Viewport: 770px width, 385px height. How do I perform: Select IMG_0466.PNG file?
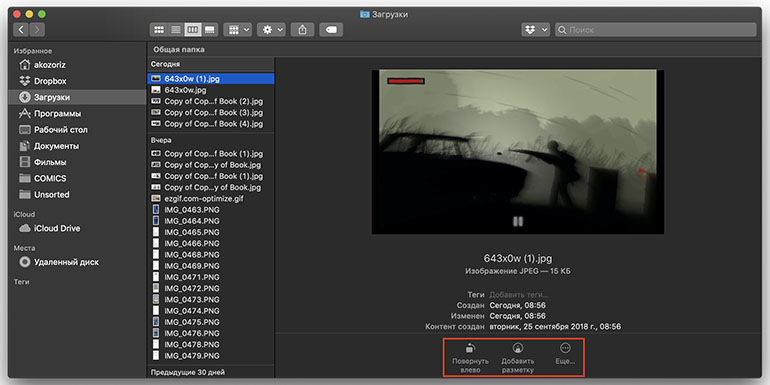click(x=211, y=244)
